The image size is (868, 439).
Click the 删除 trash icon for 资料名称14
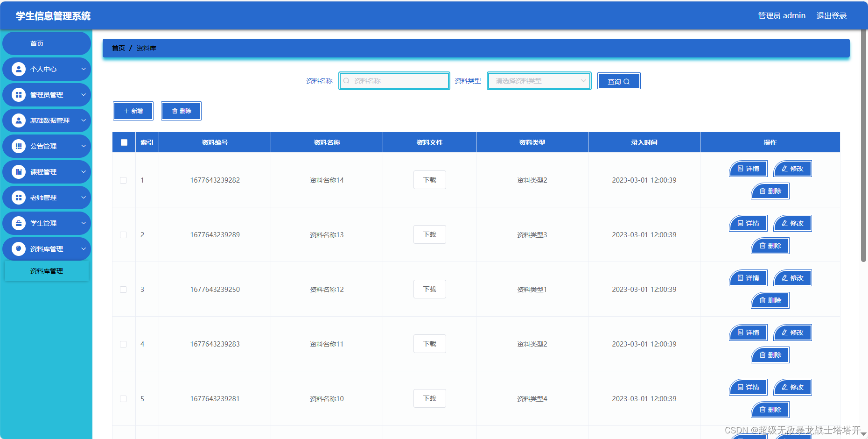pos(763,191)
